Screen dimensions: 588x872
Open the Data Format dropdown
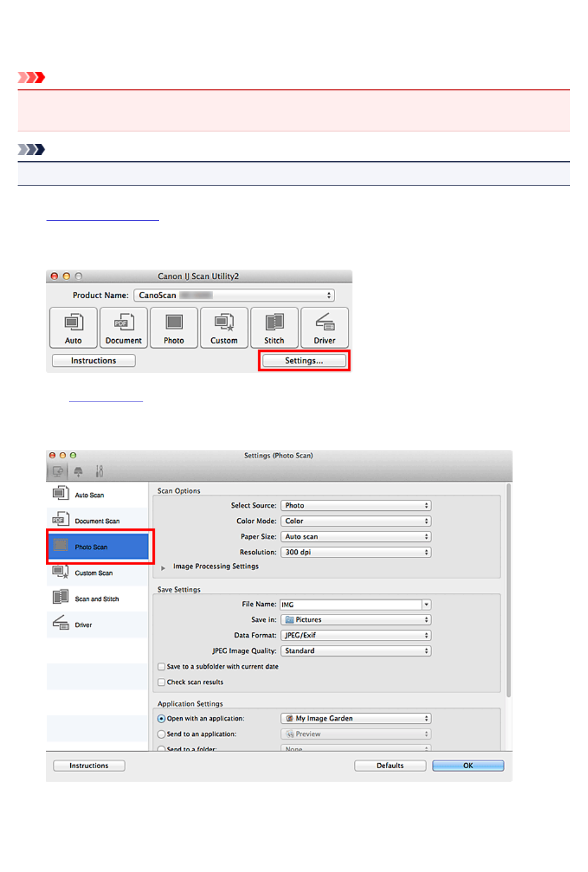tap(356, 635)
